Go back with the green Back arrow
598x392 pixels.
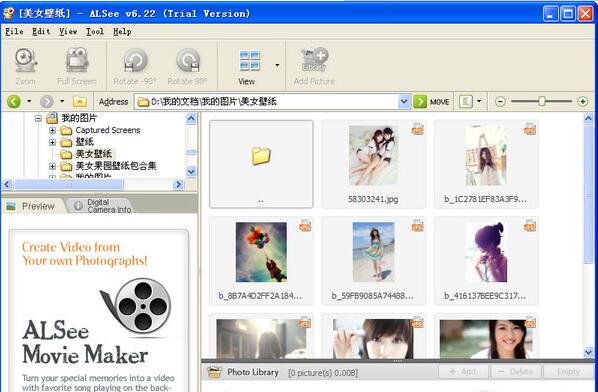click(x=14, y=101)
